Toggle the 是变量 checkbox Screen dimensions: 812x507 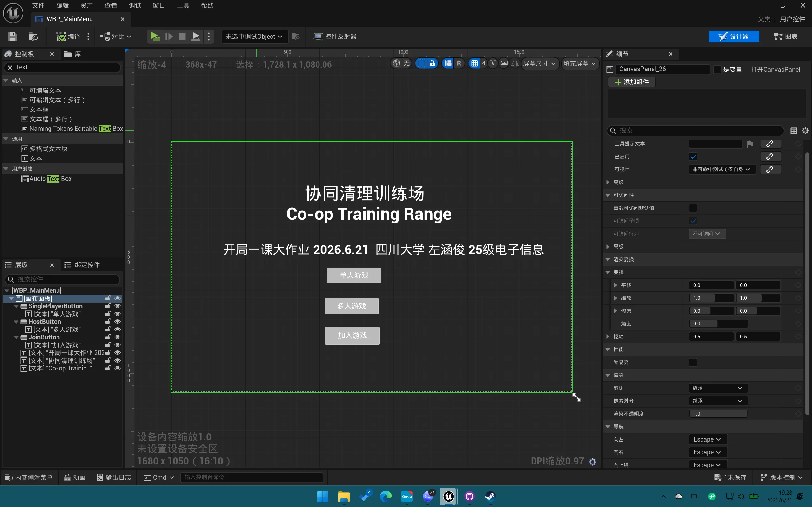[x=717, y=70]
